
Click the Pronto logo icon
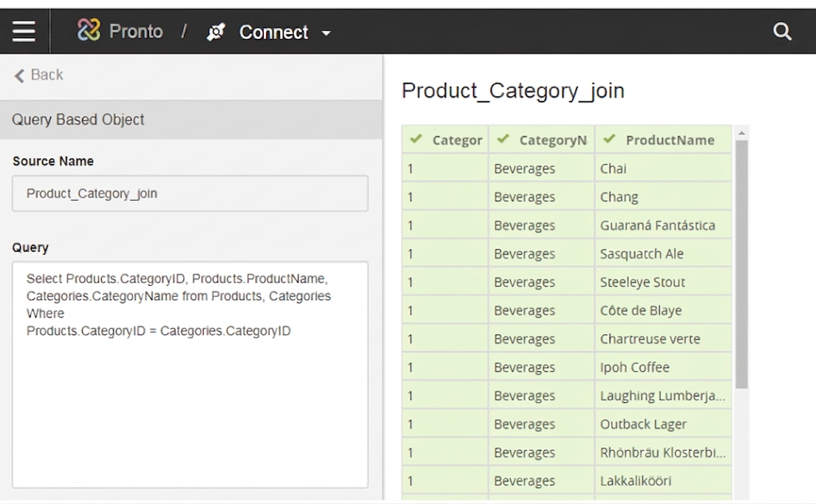[88, 29]
